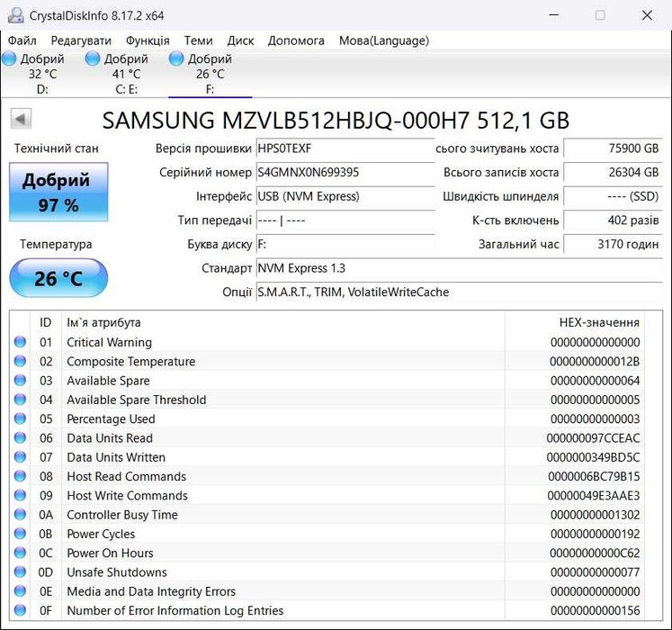Viewport: 672px width, 630px height.
Task: Select the Unsafe Shutdowns attribute name
Action: click(117, 572)
